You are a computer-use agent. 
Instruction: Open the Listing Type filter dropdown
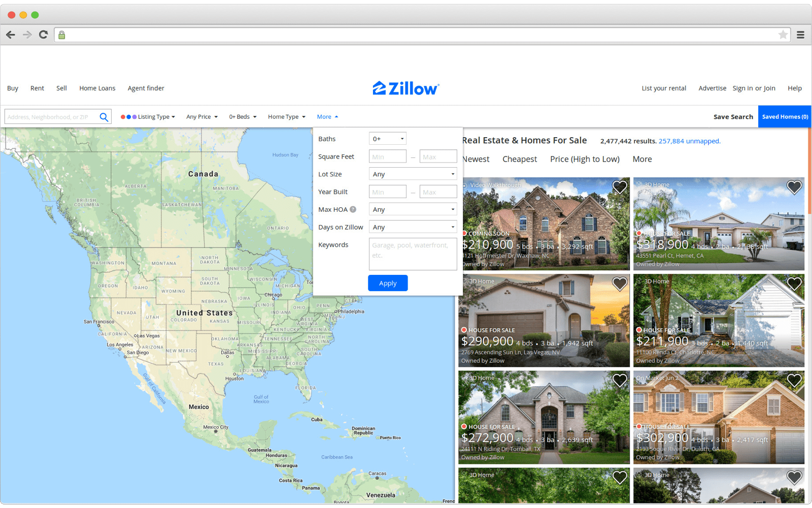[x=148, y=117]
